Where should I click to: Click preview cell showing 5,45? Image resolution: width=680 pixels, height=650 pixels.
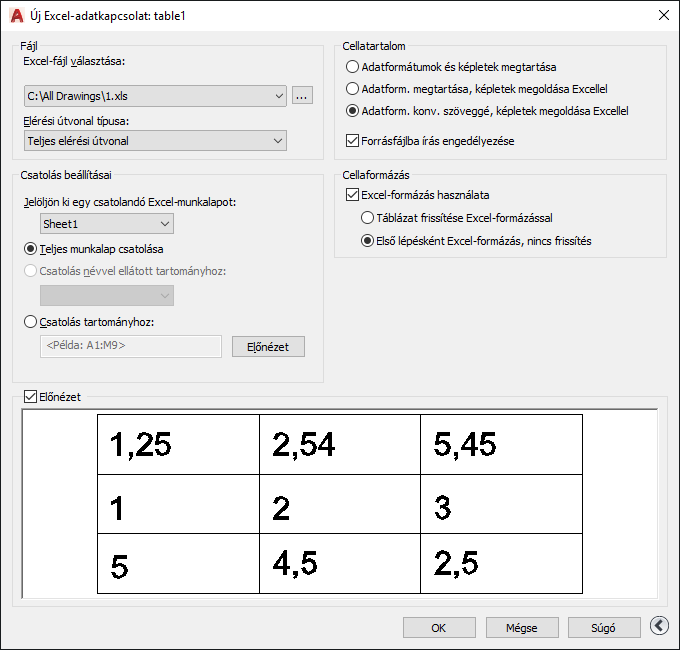501,444
